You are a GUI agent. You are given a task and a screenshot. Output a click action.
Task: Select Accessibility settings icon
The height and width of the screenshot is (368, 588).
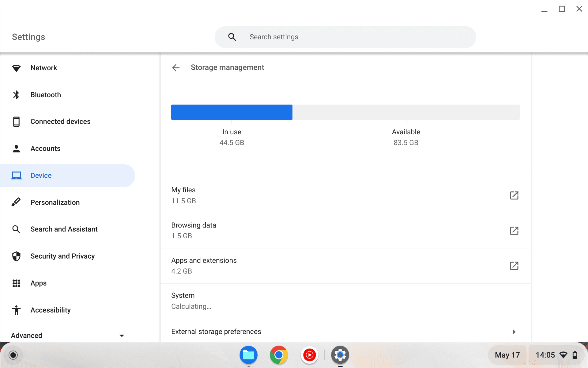[x=16, y=310]
